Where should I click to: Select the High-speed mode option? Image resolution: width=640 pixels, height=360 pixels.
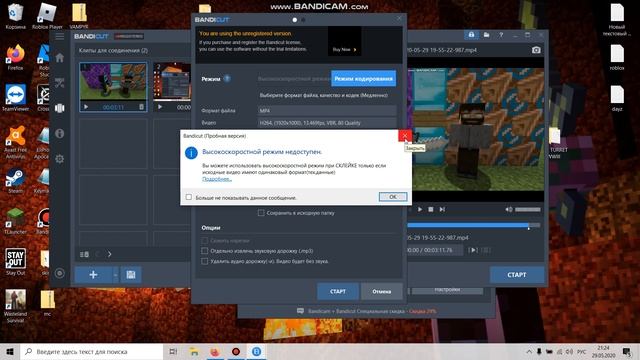[294, 79]
